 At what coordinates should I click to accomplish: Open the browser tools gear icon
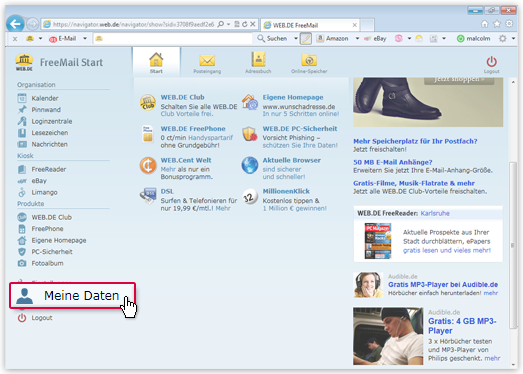[x=509, y=24]
